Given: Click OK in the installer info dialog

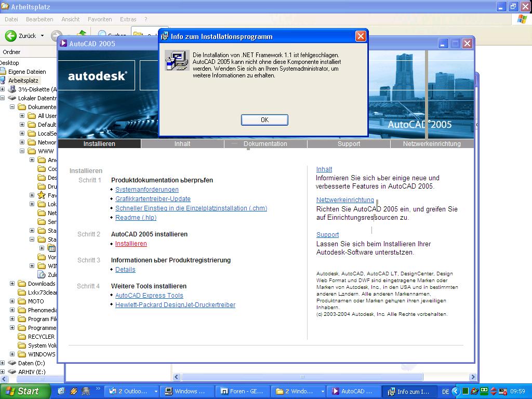Looking at the screenshot, I should point(264,120).
